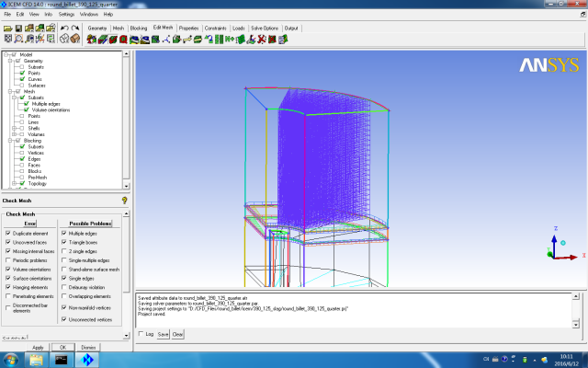Screen dimensions: 588x368
Task: Toggle Surfaces visibility in Geometry tree
Action: (23, 86)
